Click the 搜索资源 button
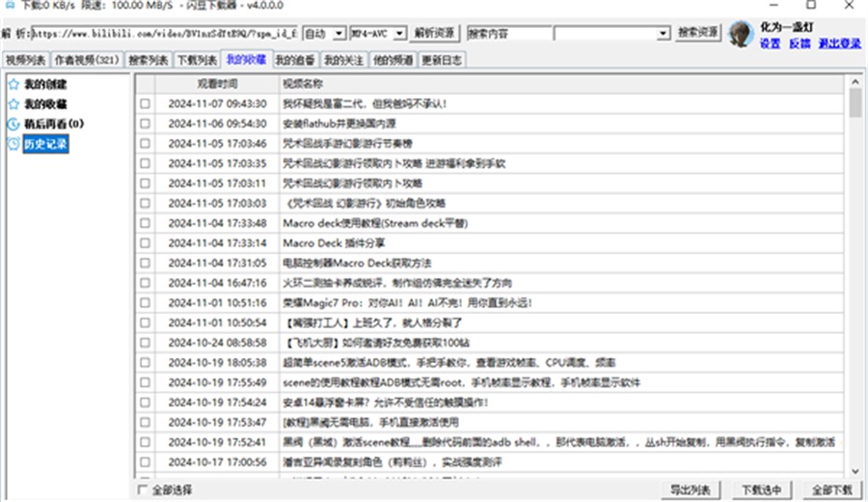Screen dimensions: 868x502 click(x=697, y=33)
